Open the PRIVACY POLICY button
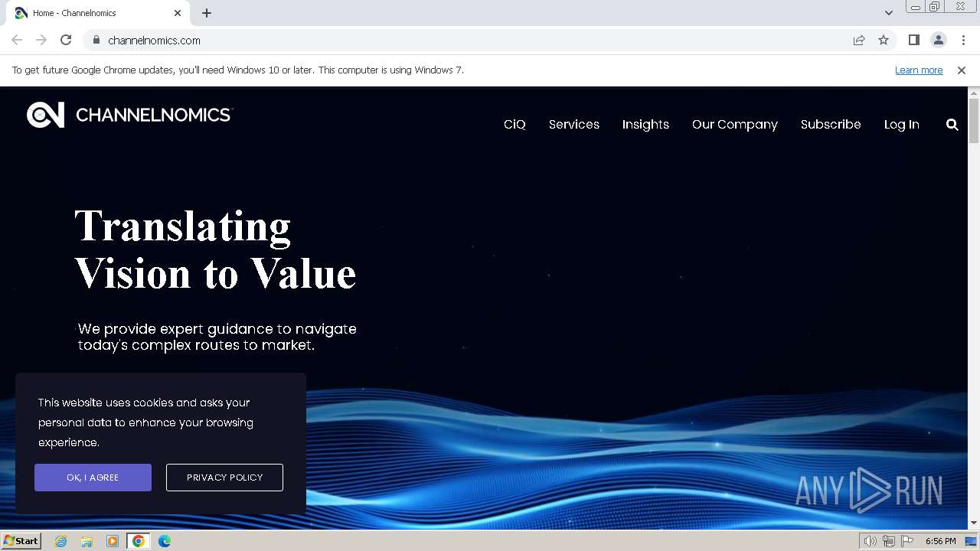The width and height of the screenshot is (980, 551). click(x=224, y=478)
